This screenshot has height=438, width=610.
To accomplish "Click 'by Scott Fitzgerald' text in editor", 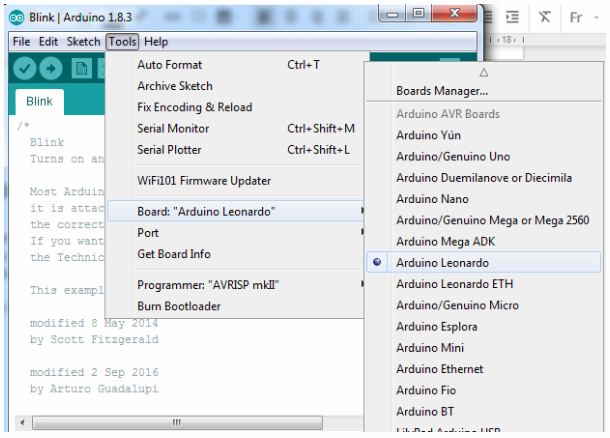I will coord(94,340).
